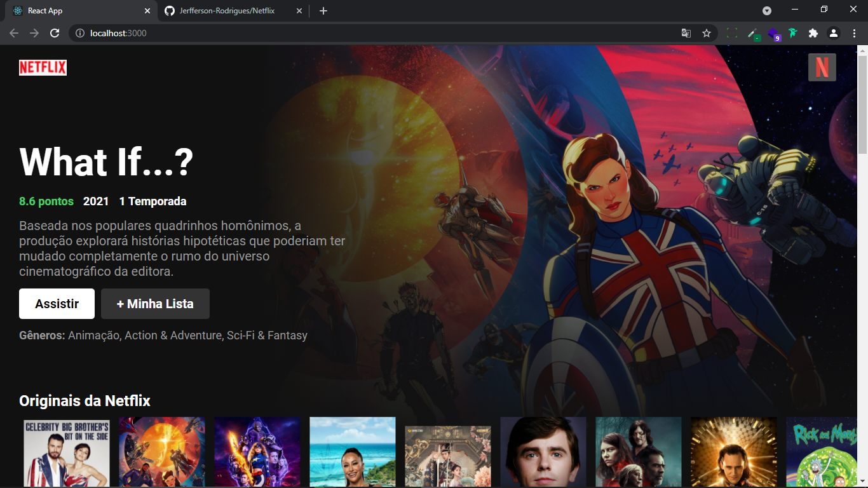Open the Netflix user profile avatar

pyautogui.click(x=822, y=67)
